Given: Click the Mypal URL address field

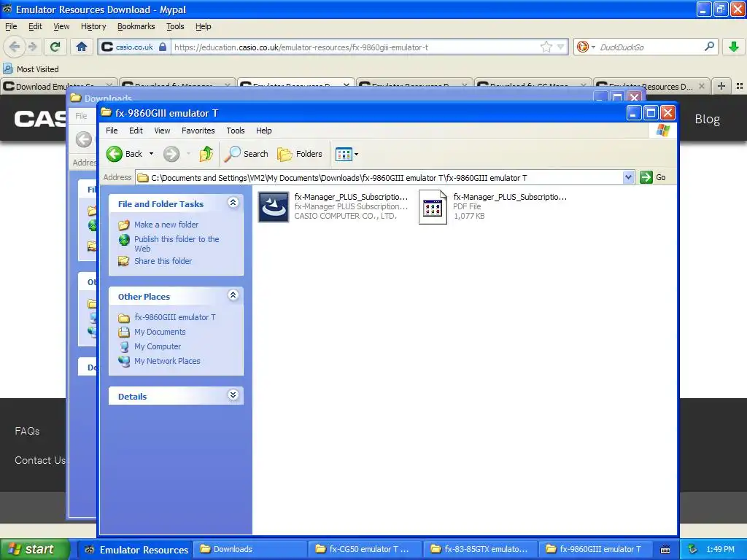Looking at the screenshot, I should tap(355, 47).
